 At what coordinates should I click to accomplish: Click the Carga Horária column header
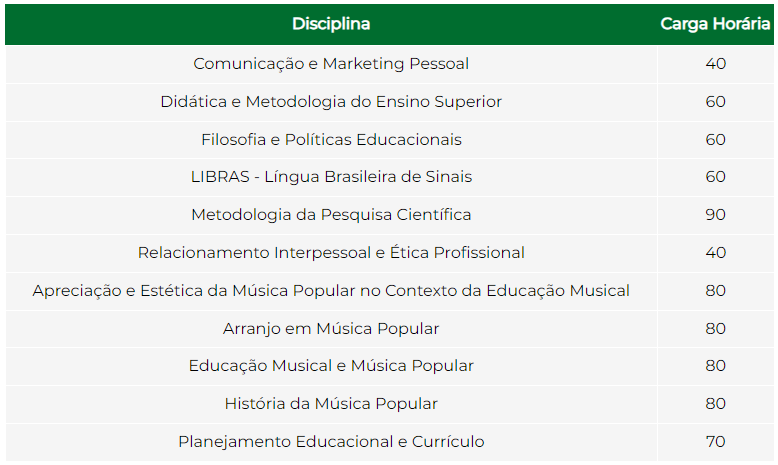tap(715, 24)
